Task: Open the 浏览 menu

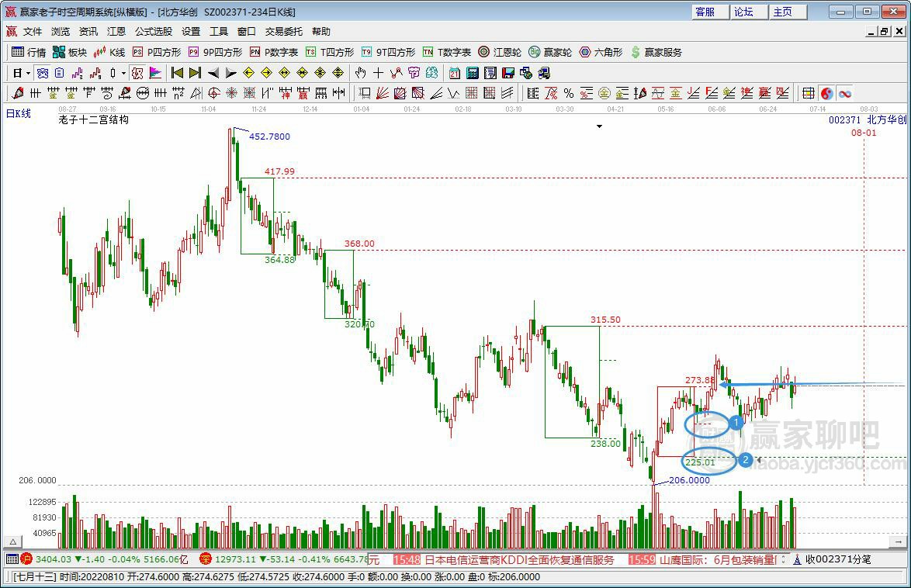Action: (61, 31)
